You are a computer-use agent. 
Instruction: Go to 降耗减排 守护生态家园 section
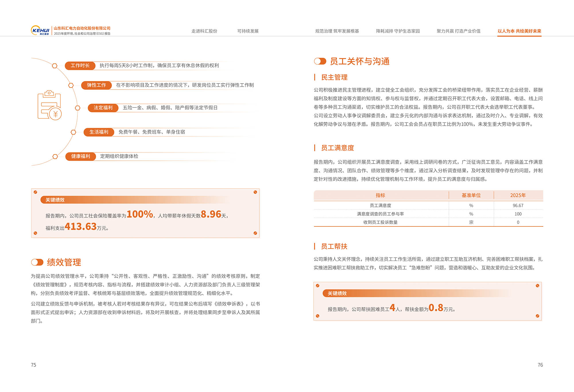click(x=398, y=31)
